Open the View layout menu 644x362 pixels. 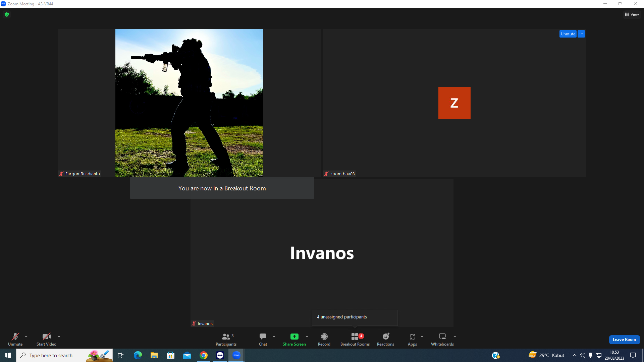click(x=632, y=14)
